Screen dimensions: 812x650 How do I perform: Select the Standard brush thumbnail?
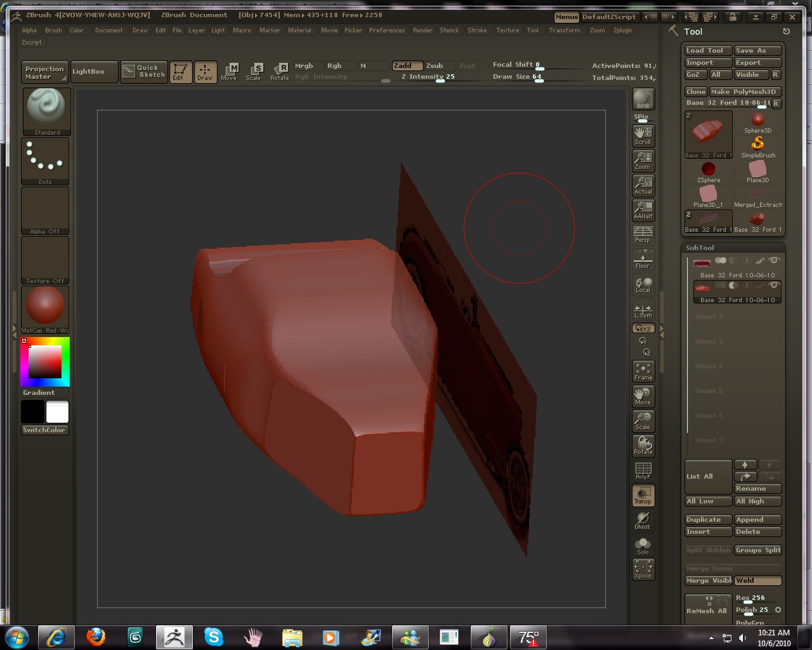click(46, 111)
